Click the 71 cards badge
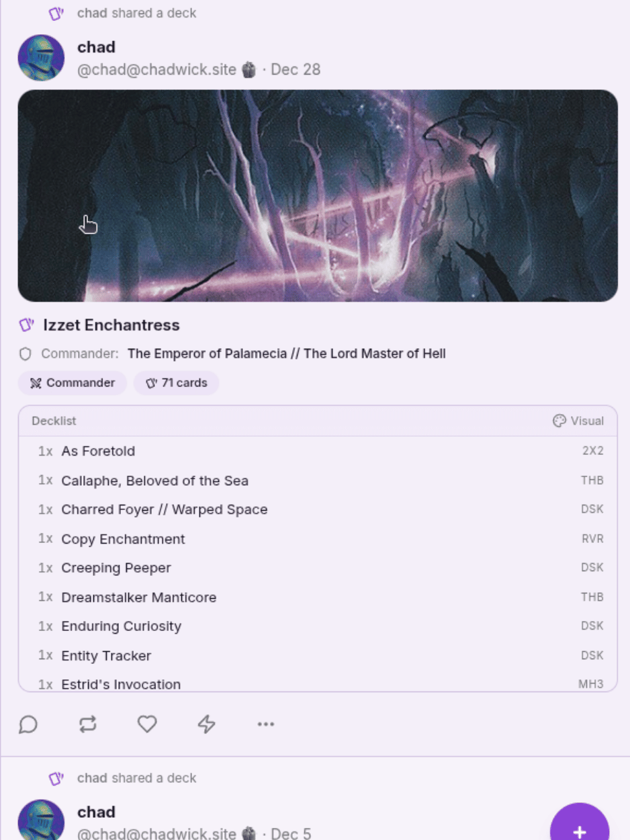The image size is (630, 840). (x=177, y=383)
